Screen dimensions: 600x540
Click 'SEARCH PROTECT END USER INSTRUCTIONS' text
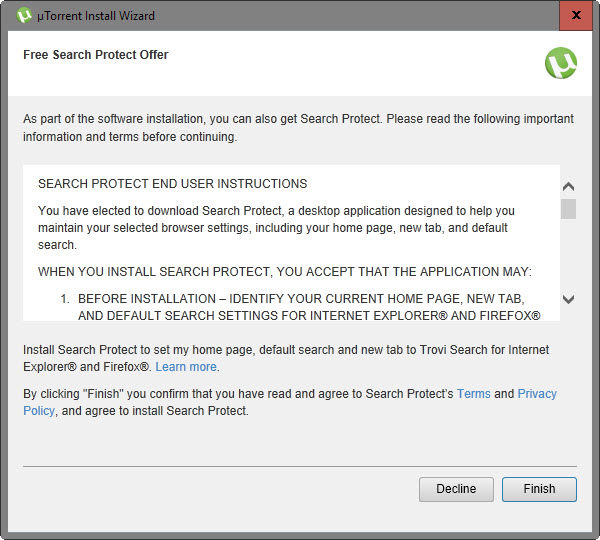pos(173,184)
